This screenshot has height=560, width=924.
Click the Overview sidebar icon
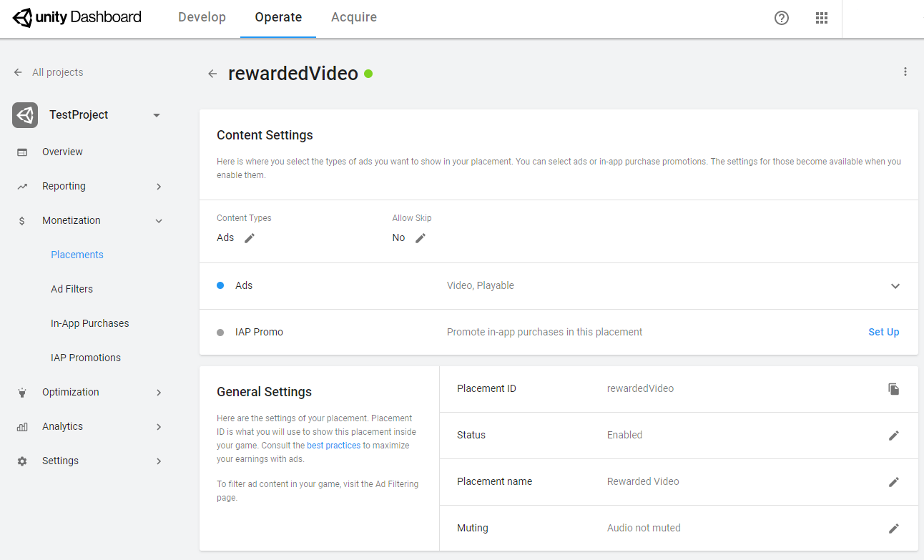click(22, 152)
